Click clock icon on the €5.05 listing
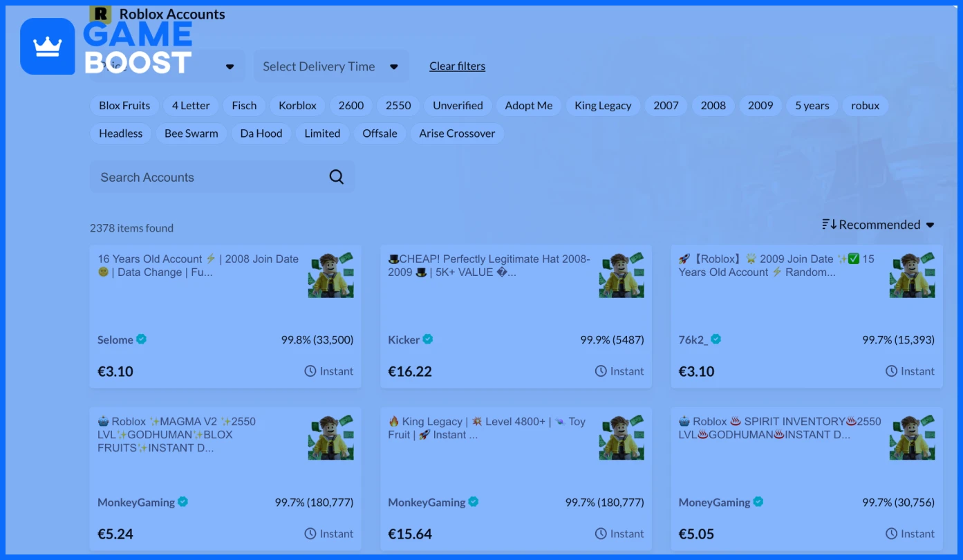The width and height of the screenshot is (963, 560). [892, 534]
